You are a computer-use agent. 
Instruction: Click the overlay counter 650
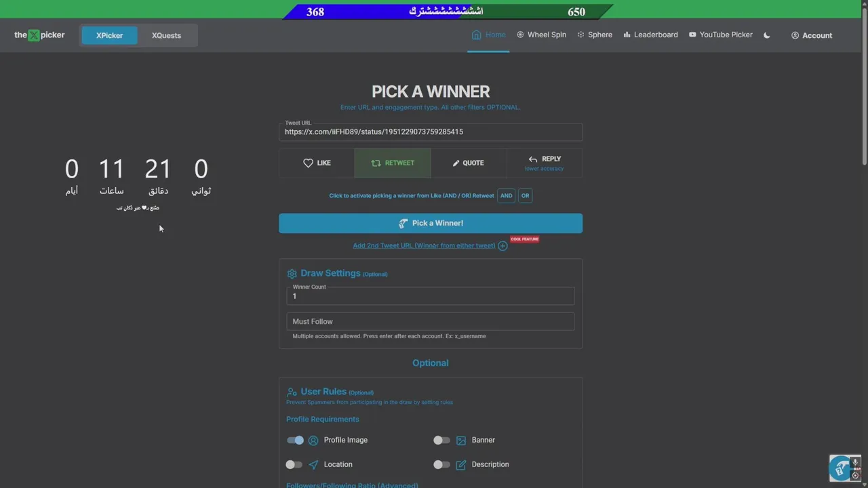click(x=576, y=12)
